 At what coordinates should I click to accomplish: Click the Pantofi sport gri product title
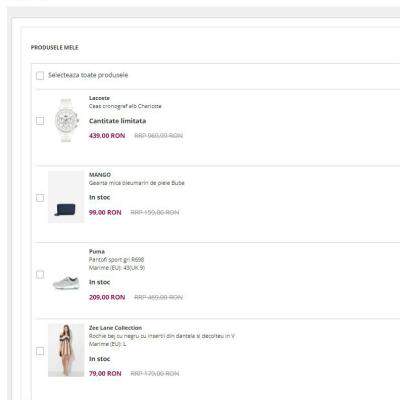point(116,259)
